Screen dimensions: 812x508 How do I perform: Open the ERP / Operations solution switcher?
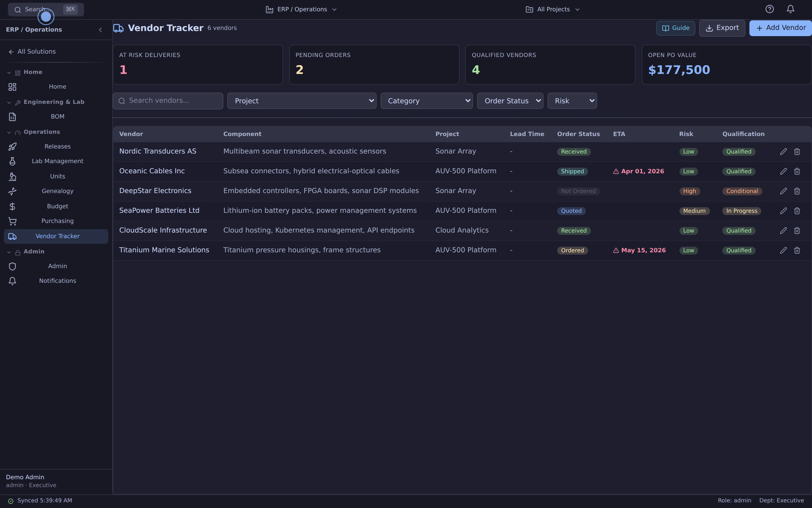tap(301, 9)
